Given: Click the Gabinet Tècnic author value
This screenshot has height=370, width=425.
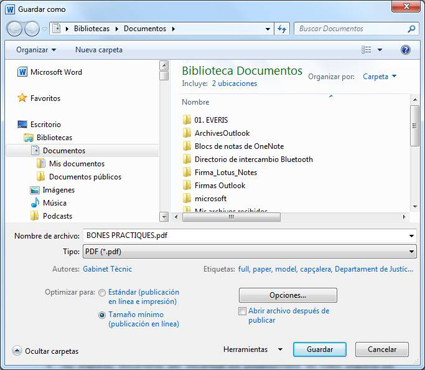Looking at the screenshot, I should click(x=107, y=269).
